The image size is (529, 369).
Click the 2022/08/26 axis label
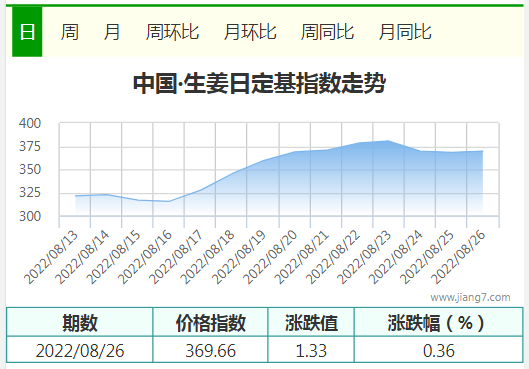coord(458,257)
